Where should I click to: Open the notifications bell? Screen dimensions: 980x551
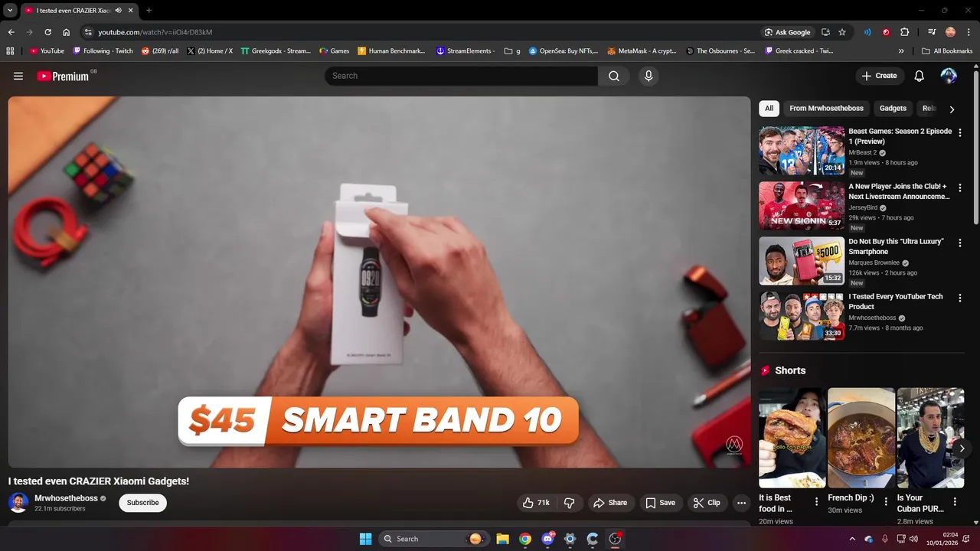tap(919, 76)
